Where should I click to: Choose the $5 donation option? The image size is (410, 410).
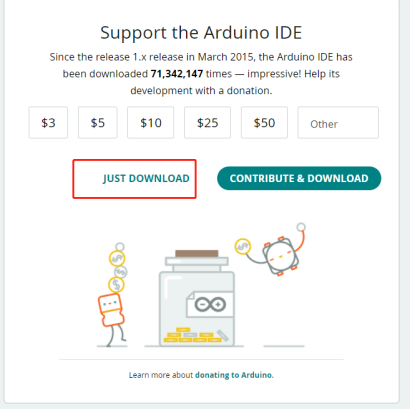click(98, 123)
